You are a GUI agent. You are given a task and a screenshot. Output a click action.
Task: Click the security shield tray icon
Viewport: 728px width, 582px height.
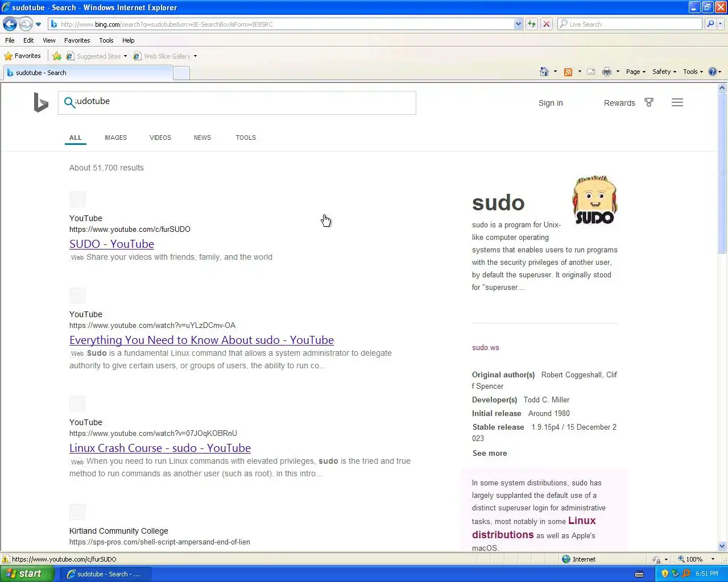(x=665, y=573)
